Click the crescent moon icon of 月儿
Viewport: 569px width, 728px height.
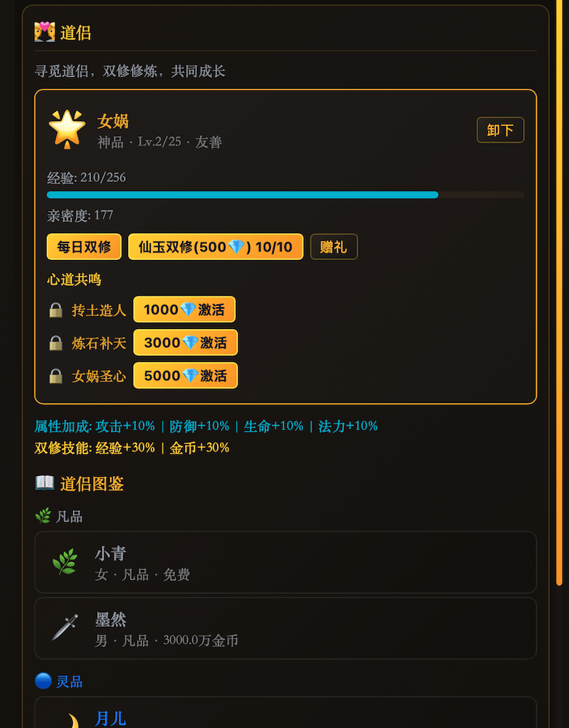68,721
